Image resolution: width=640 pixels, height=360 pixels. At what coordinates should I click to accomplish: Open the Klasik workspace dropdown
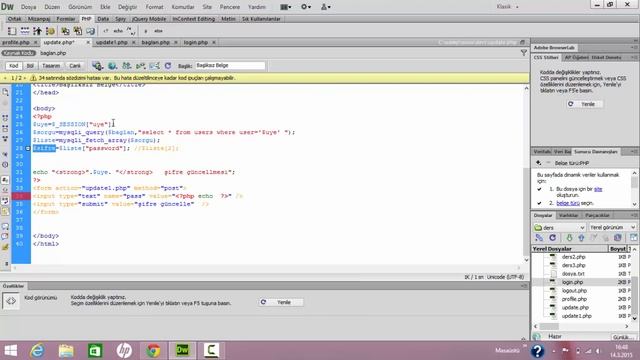508,7
